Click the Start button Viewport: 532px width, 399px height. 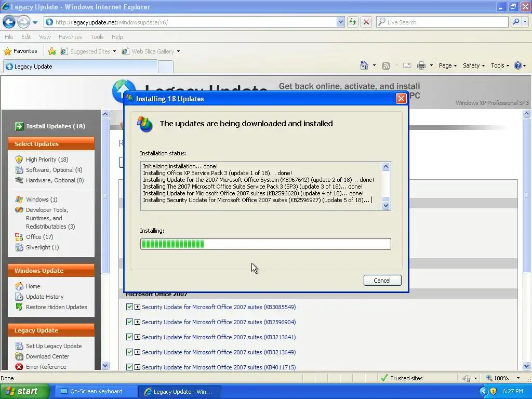pyautogui.click(x=24, y=391)
